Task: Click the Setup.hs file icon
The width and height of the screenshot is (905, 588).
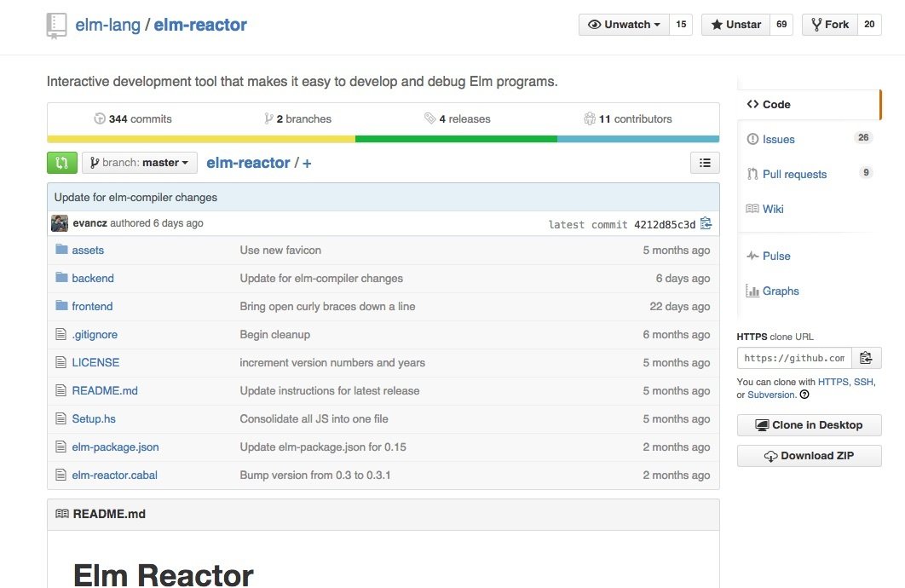Action: coord(61,418)
